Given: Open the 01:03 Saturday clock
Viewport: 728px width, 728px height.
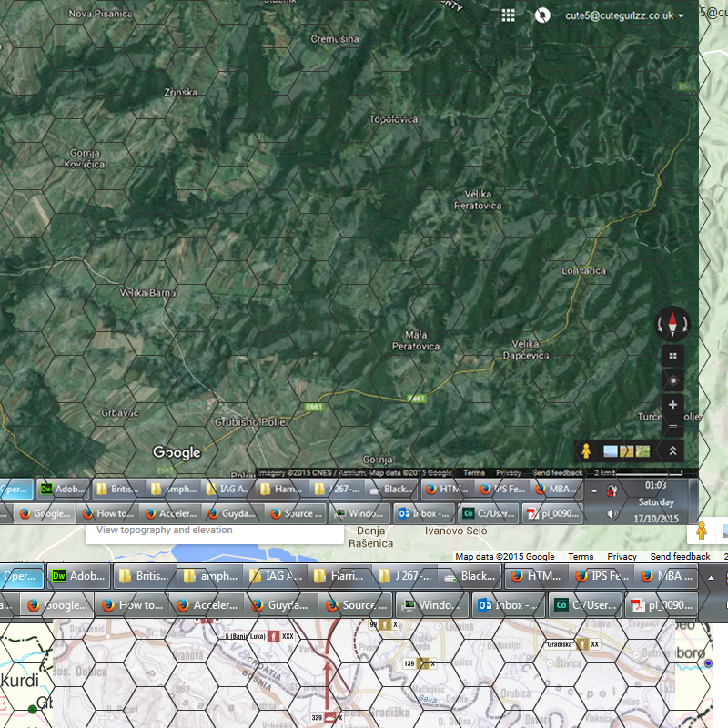Looking at the screenshot, I should [656, 501].
